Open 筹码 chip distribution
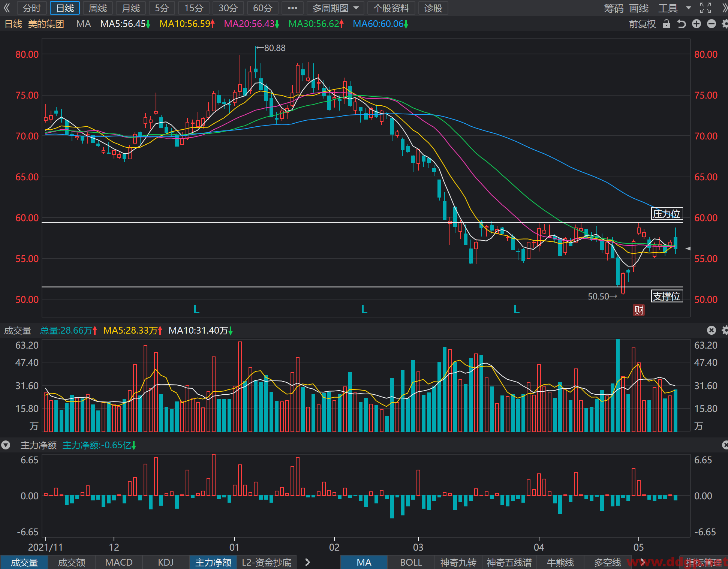 coord(614,8)
